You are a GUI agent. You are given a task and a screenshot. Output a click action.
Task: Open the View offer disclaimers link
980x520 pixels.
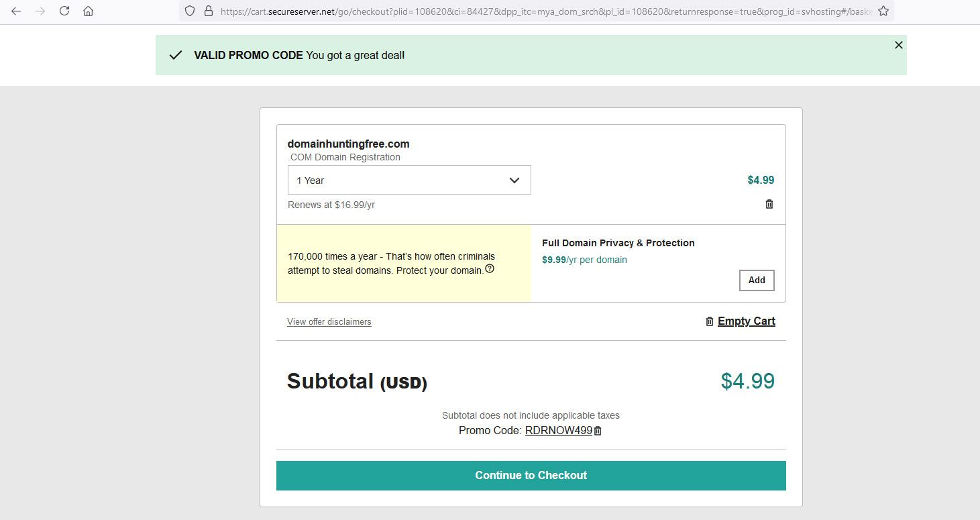(329, 322)
